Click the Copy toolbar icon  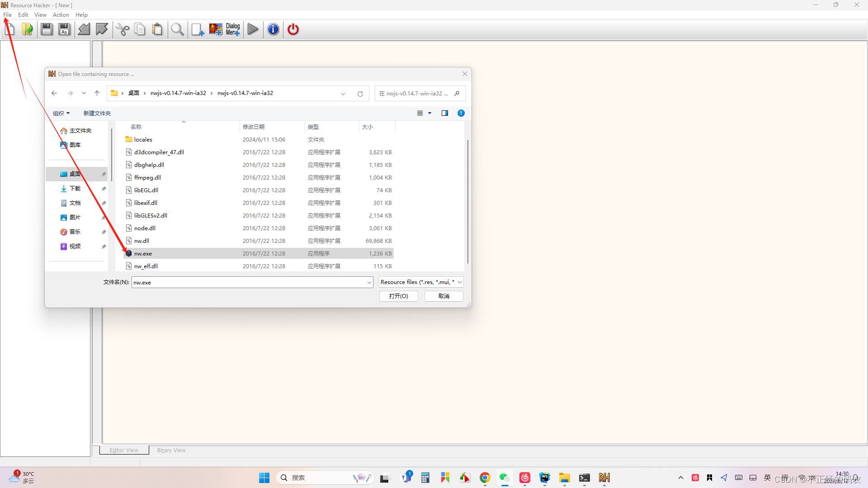140,29
